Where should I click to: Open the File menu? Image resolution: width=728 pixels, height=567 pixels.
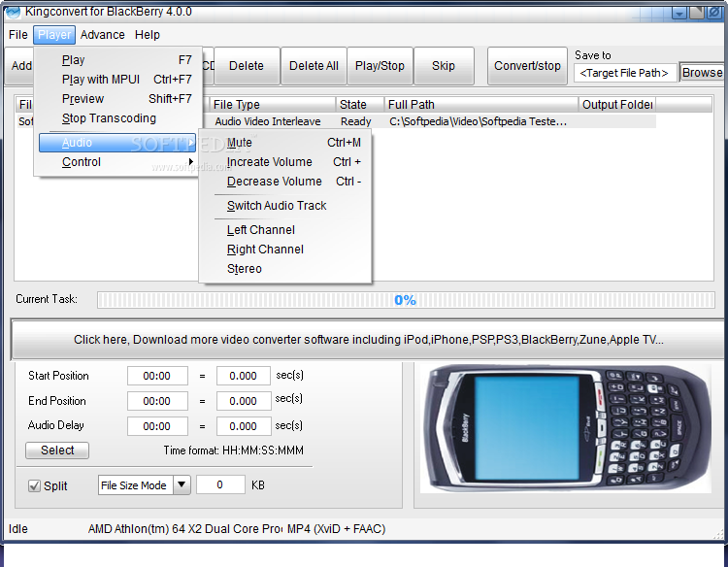point(18,35)
